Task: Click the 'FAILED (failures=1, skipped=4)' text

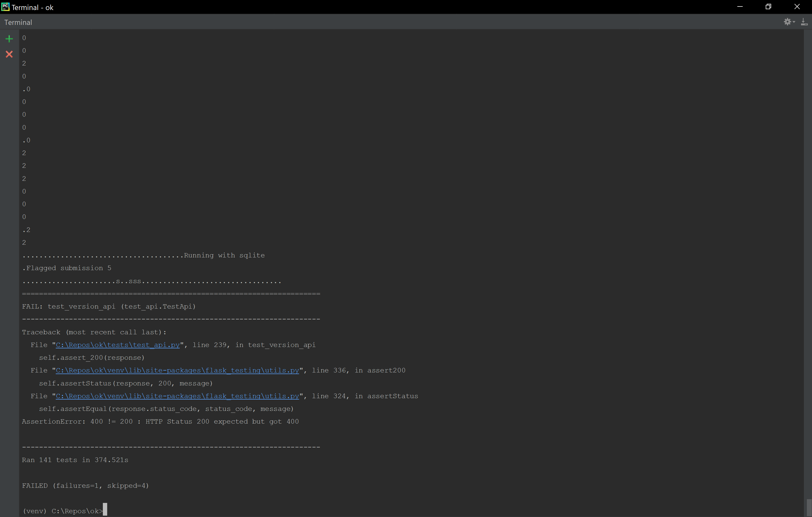Action: pyautogui.click(x=85, y=485)
